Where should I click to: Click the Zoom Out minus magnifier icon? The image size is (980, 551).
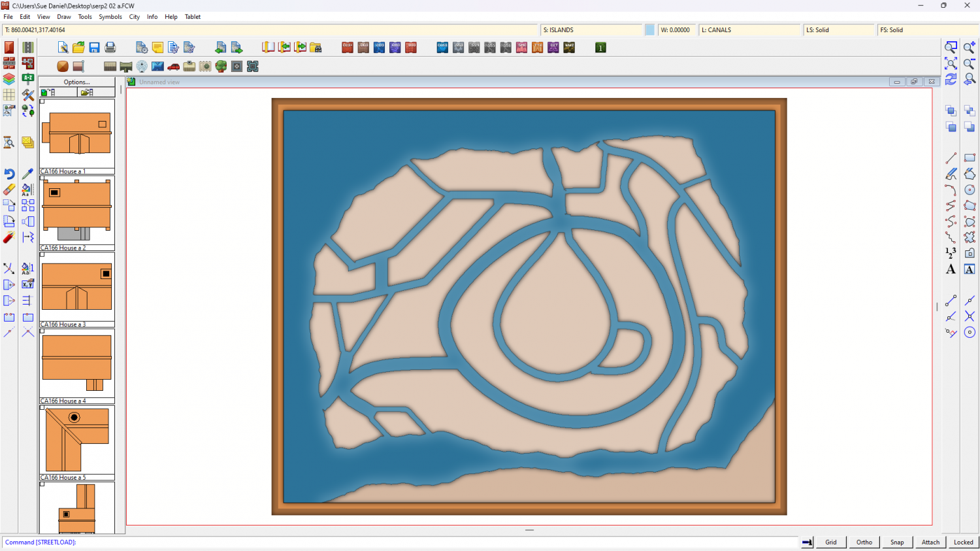(x=970, y=63)
